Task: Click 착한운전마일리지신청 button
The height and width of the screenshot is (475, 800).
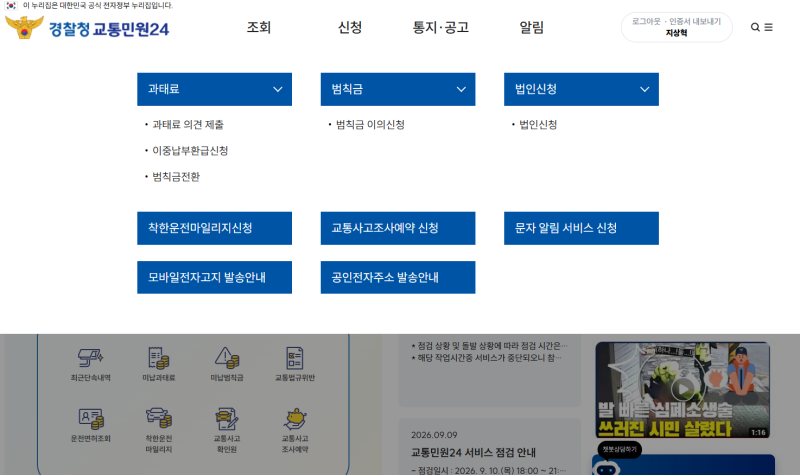Action: coord(214,228)
